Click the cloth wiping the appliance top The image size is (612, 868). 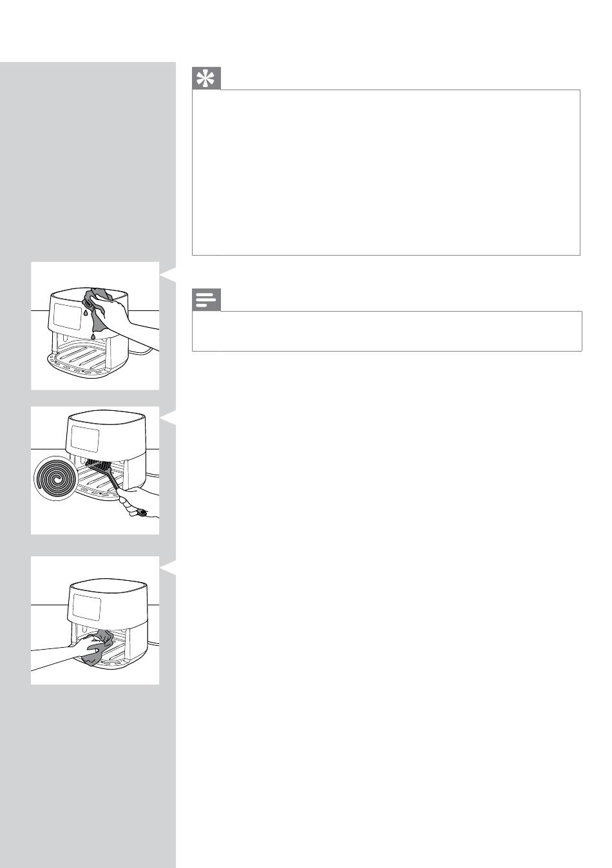coord(98,308)
